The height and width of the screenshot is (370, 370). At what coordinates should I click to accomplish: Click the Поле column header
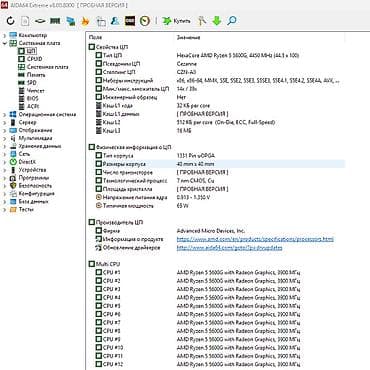click(96, 37)
